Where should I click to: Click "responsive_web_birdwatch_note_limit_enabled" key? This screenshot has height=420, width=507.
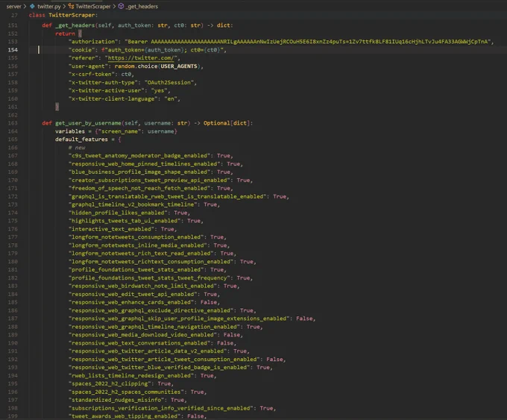(x=142, y=286)
